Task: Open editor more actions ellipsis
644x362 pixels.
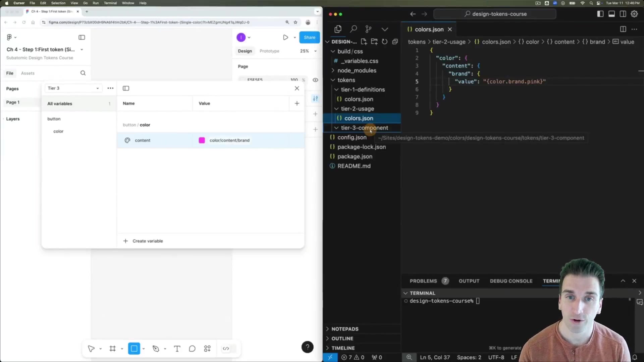Action: click(x=634, y=29)
